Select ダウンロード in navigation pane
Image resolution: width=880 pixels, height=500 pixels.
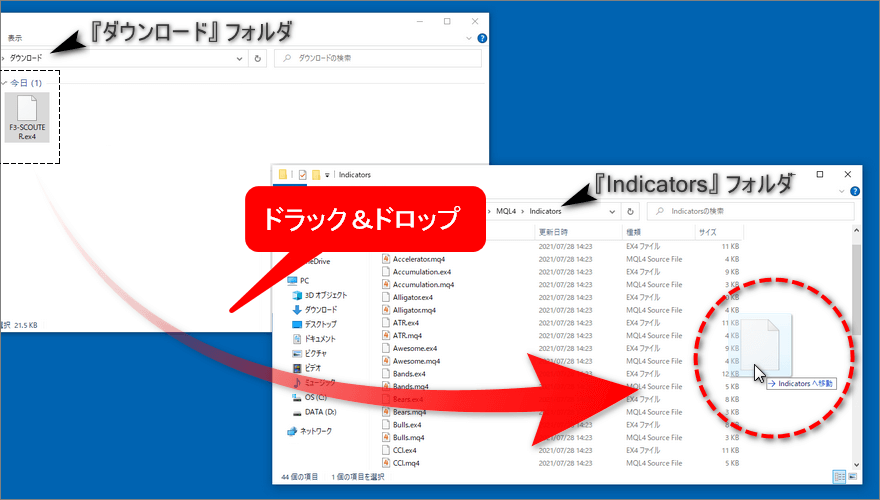tap(315, 310)
